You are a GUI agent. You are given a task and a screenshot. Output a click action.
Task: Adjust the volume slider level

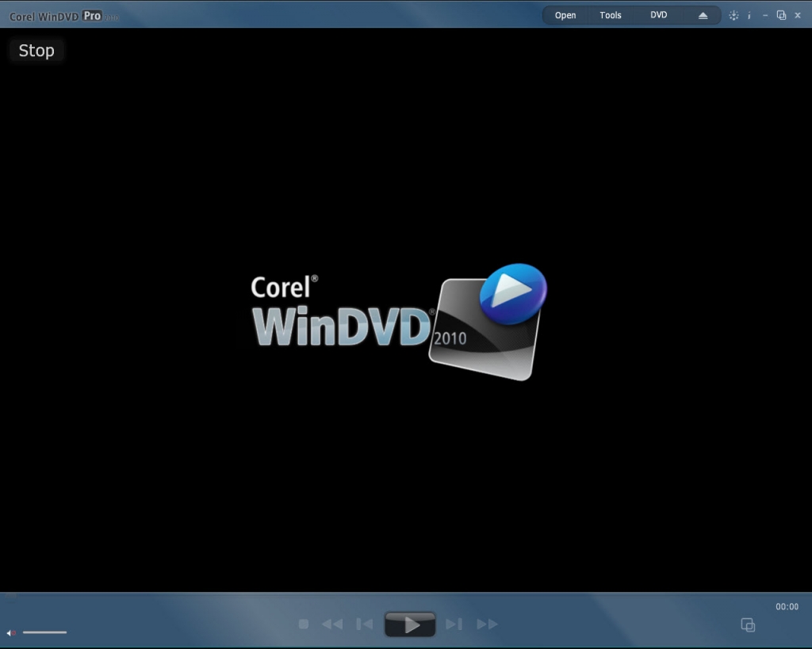pos(45,632)
